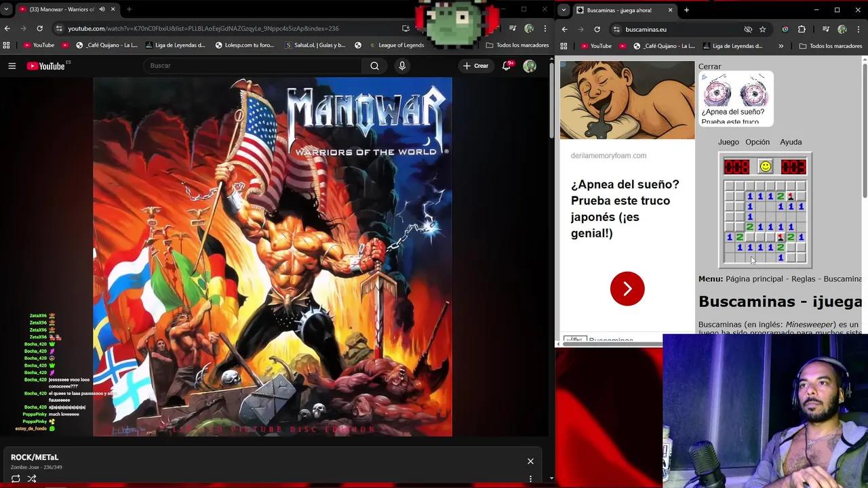Bookmark buscaminas.eu with the star icon

(764, 28)
